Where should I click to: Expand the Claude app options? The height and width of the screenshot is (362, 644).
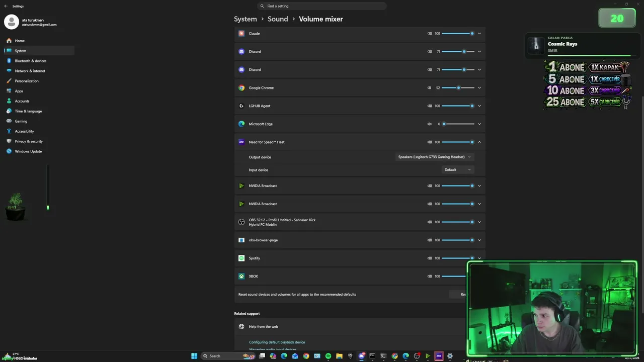479,33
